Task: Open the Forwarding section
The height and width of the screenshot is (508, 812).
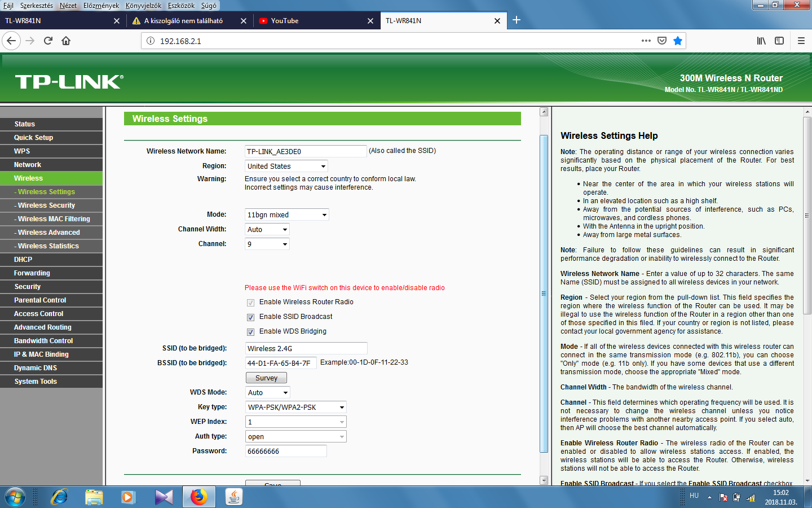Action: coord(51,273)
